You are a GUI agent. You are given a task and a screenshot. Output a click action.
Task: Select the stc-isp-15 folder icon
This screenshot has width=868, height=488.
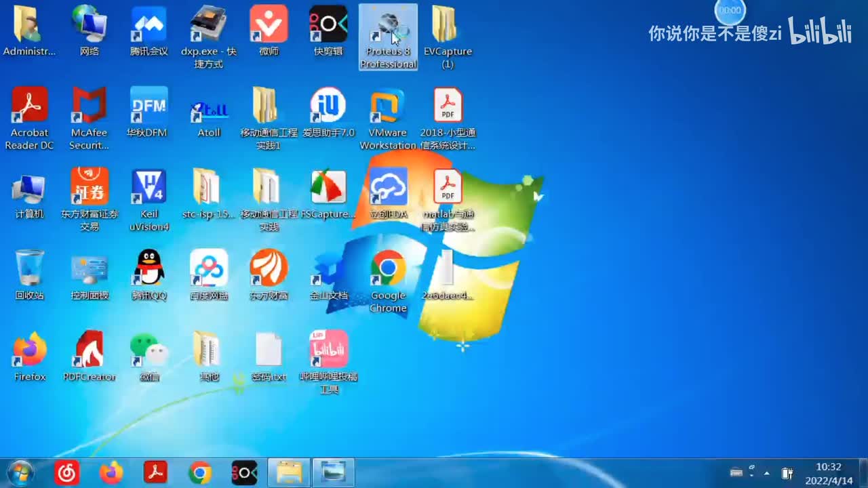[x=209, y=194]
